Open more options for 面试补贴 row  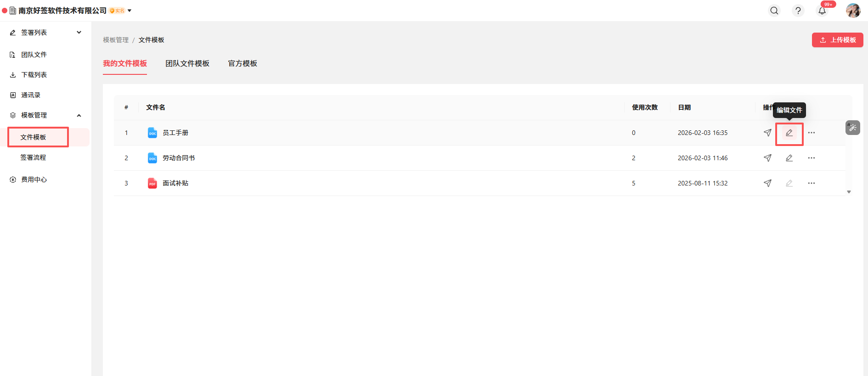[x=812, y=183]
